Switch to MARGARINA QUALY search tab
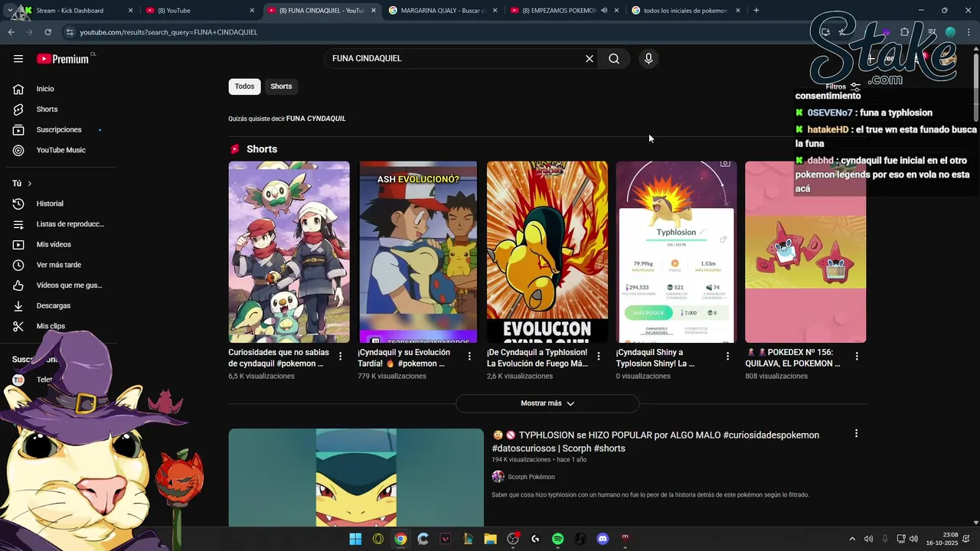 [443, 11]
